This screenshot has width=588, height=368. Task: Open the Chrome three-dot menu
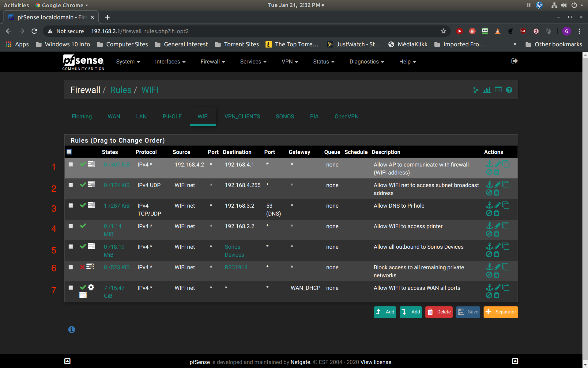click(579, 31)
